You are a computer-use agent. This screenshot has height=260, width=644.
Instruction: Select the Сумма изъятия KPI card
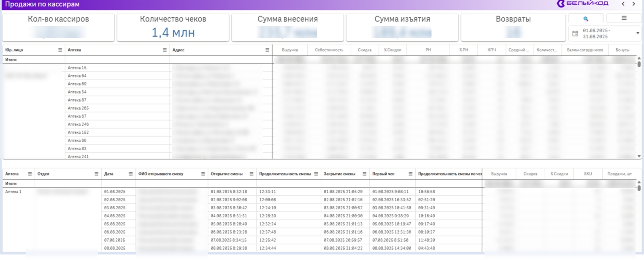coord(402,27)
